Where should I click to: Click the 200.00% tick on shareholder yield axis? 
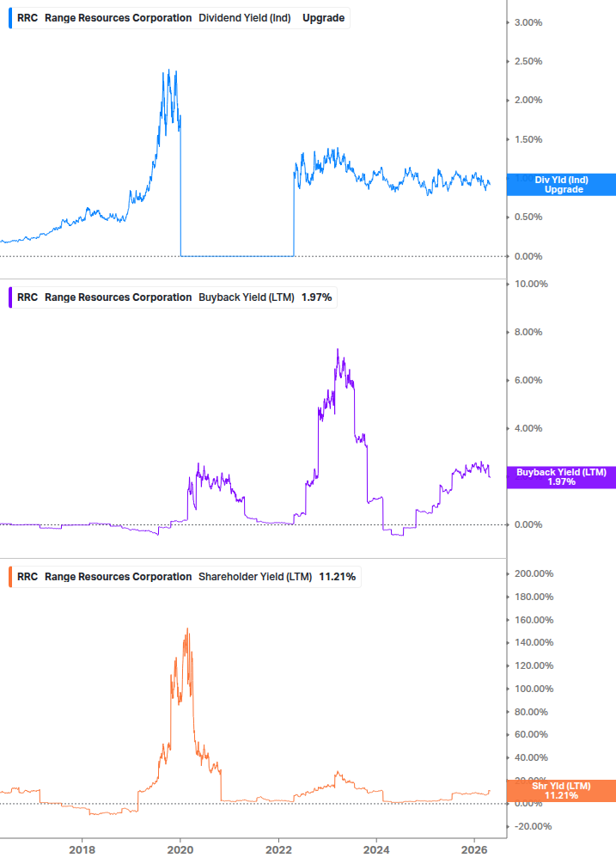534,573
